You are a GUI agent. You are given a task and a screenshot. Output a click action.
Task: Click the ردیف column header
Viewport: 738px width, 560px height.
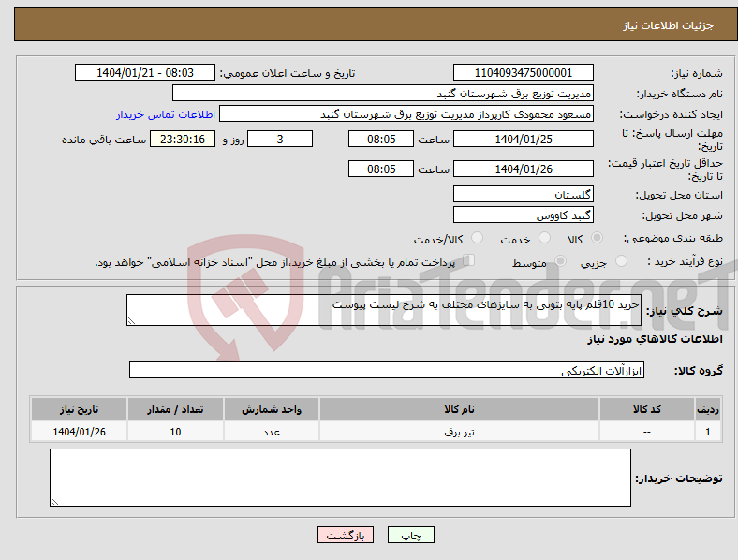point(708,409)
